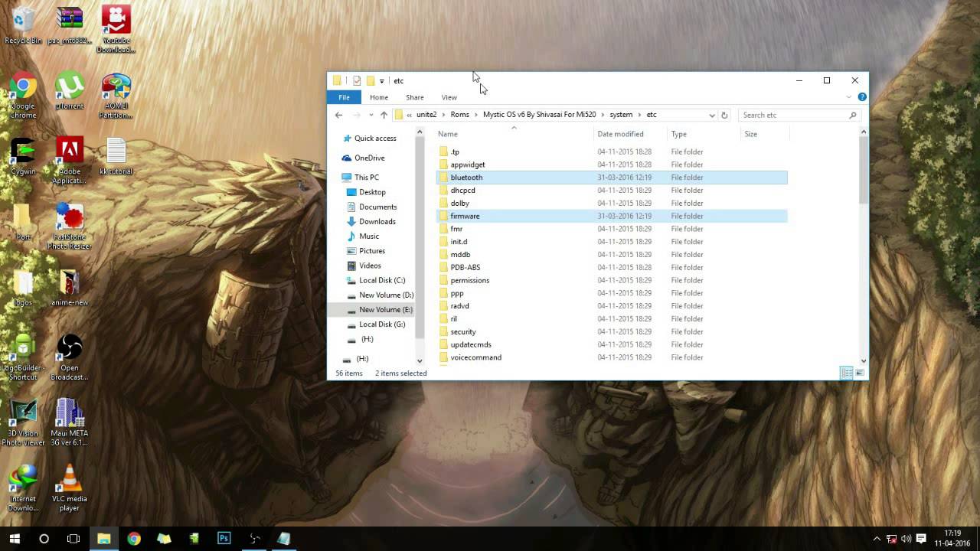Select the FastStone Photo Resizer icon

pyautogui.click(x=70, y=227)
